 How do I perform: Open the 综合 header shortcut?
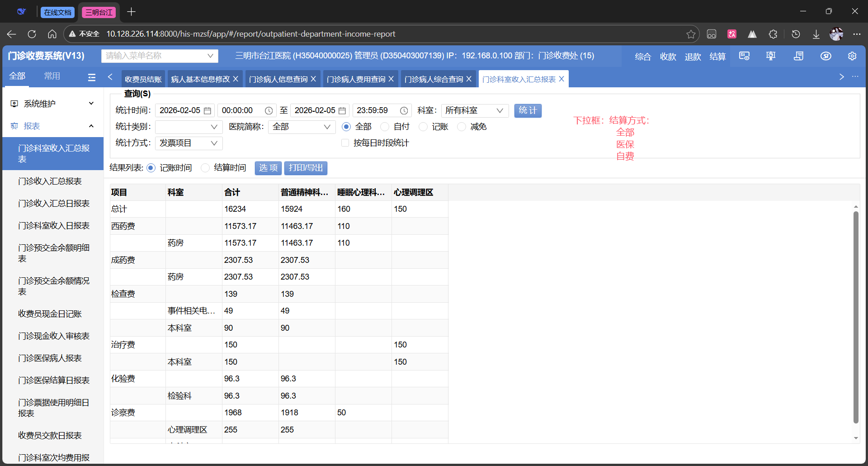point(643,56)
